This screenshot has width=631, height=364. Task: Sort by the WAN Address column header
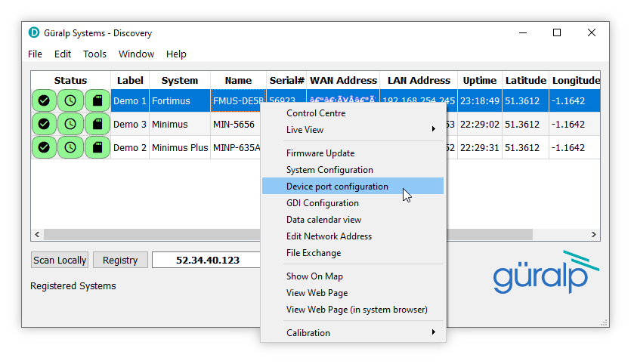[343, 81]
